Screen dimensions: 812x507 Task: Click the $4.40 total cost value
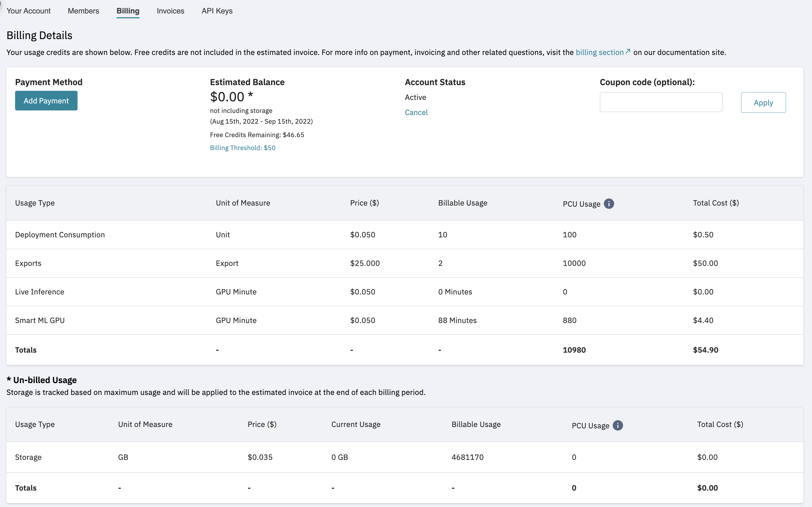(x=703, y=320)
